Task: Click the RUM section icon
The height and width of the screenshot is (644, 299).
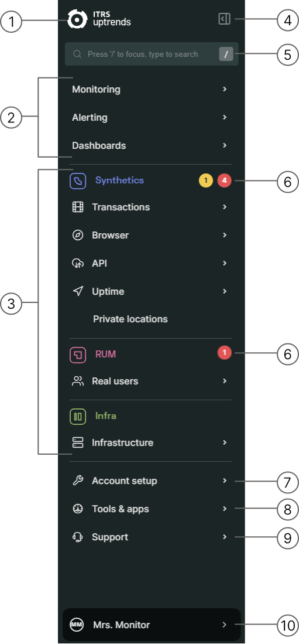Action: tap(78, 355)
